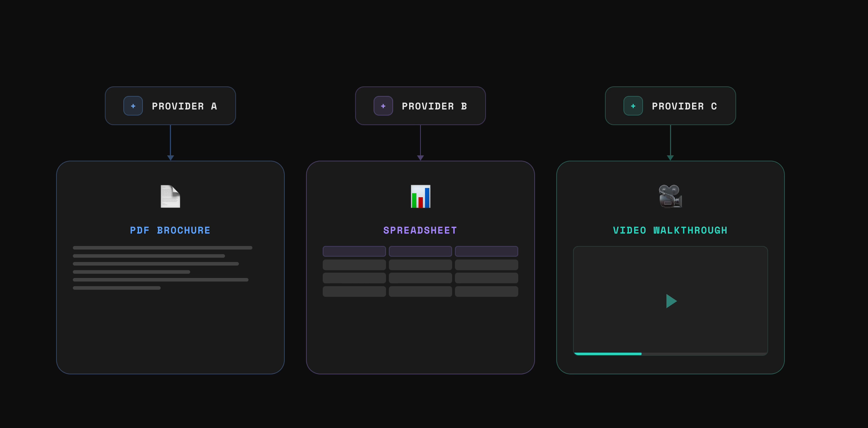Click the purple plus icon beside Provider B

pos(383,106)
